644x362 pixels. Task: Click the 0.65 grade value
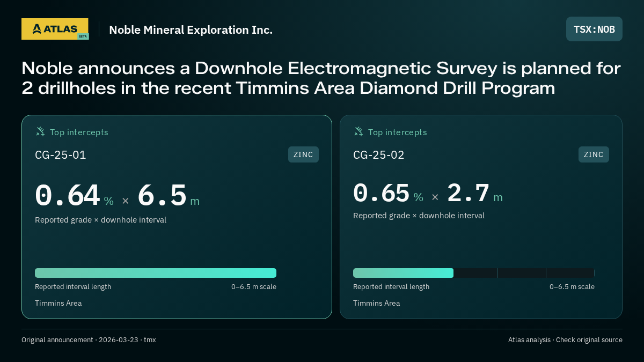[x=381, y=193]
